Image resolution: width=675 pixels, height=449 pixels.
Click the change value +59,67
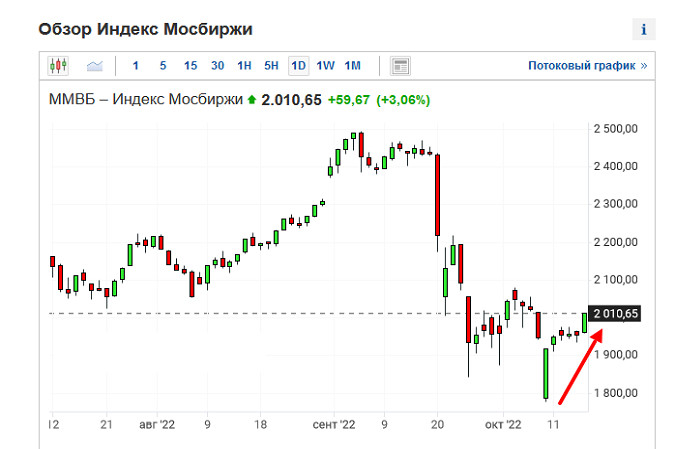pos(349,100)
